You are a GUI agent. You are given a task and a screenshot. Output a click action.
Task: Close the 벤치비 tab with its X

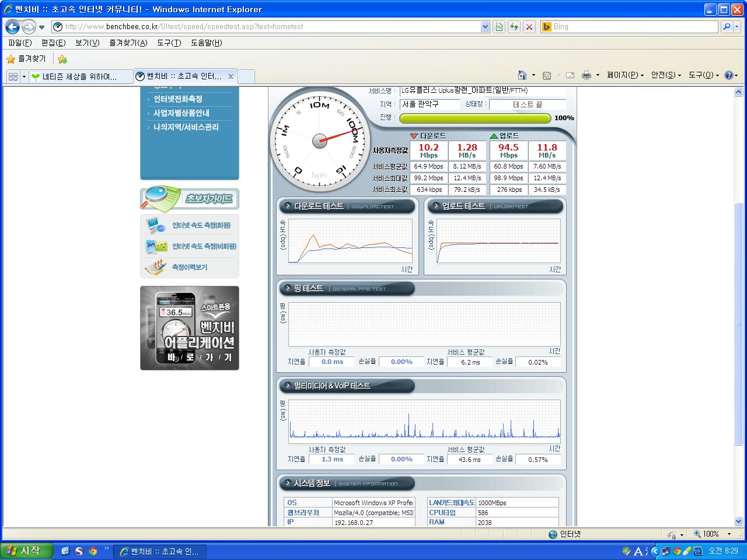coord(231,76)
